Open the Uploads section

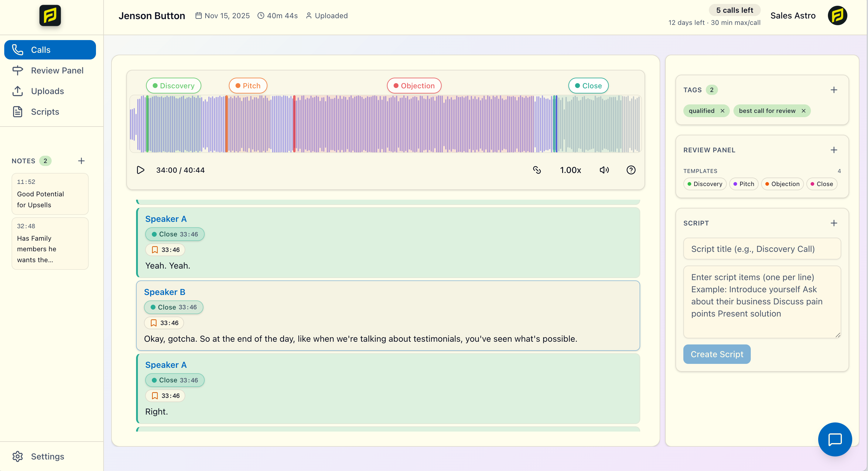(x=47, y=91)
